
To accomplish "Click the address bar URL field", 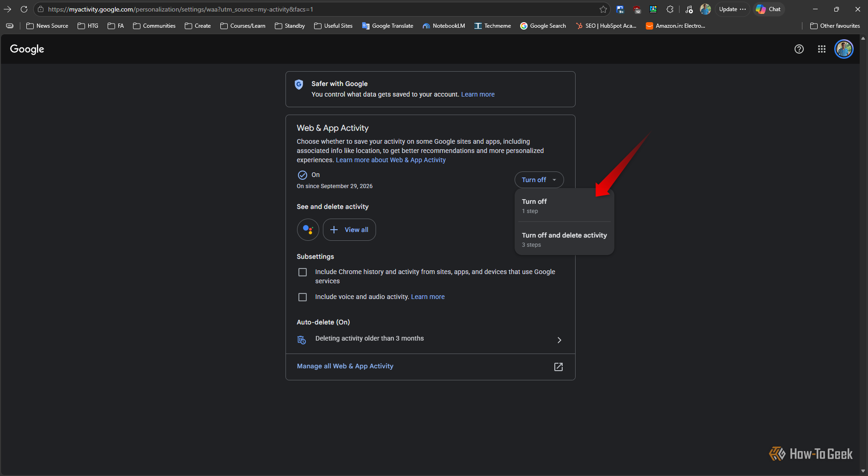I will [x=322, y=9].
